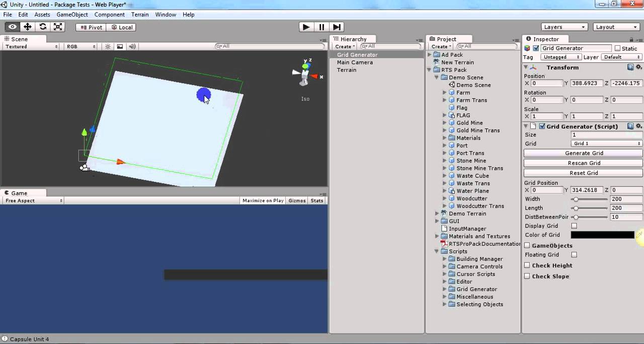The image size is (644, 344).
Task: Open the Grid 1 dropdown
Action: (607, 143)
